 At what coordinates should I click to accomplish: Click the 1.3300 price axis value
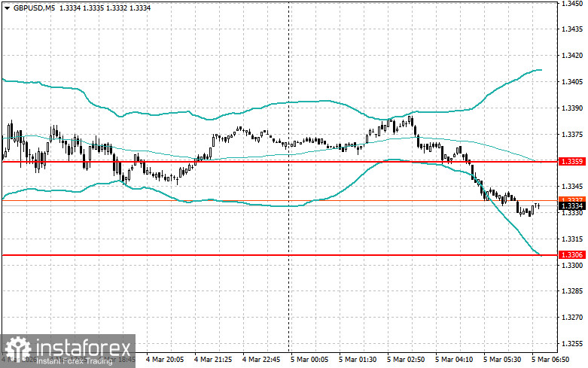(x=572, y=266)
